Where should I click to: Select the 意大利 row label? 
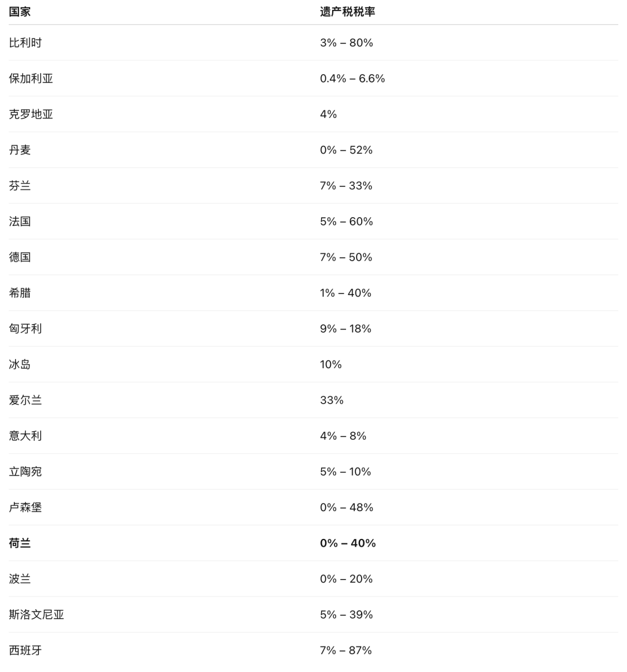(26, 436)
